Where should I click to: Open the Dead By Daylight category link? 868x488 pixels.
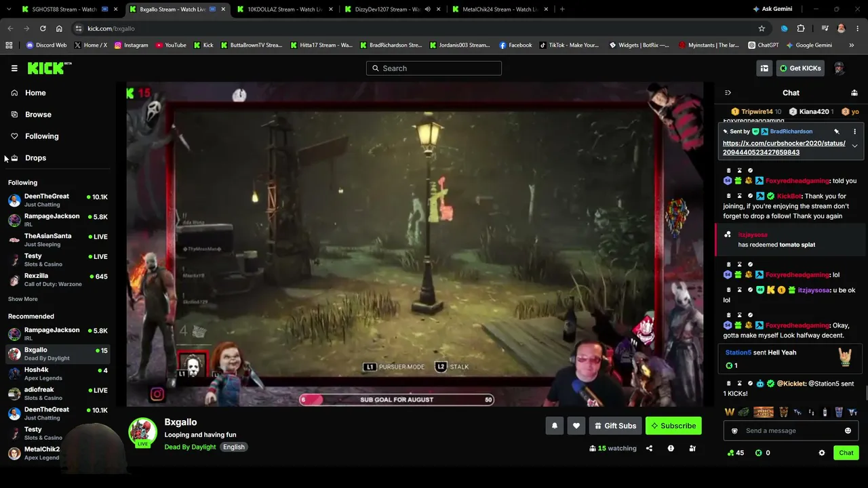click(x=190, y=447)
